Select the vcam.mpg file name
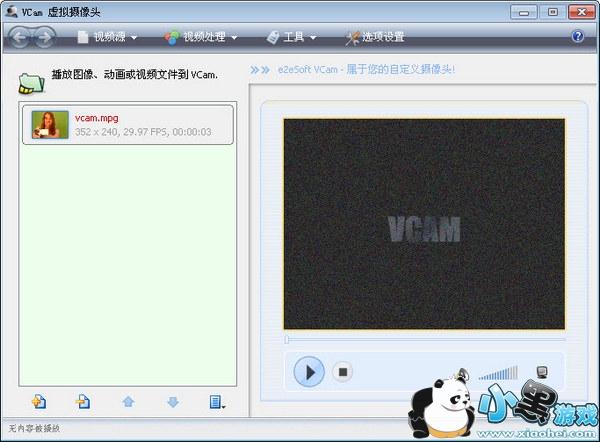The height and width of the screenshot is (442, 600). pos(96,118)
